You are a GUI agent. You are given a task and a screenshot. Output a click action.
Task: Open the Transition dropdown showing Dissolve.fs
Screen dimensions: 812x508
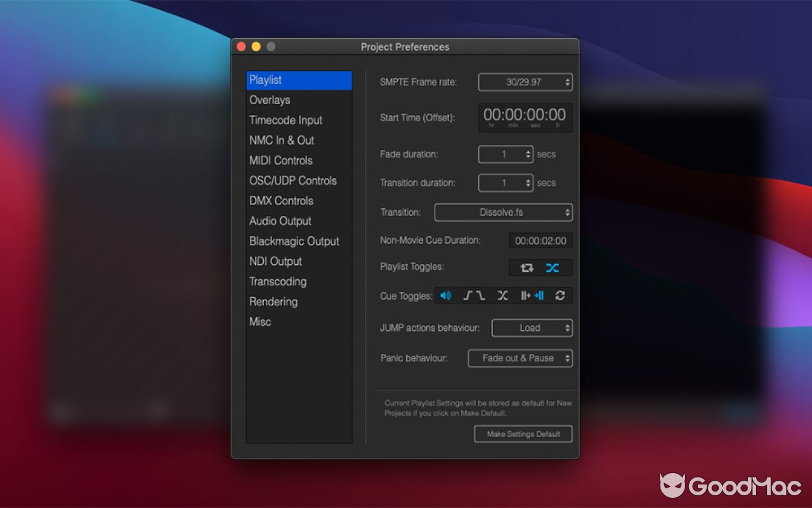pyautogui.click(x=503, y=212)
